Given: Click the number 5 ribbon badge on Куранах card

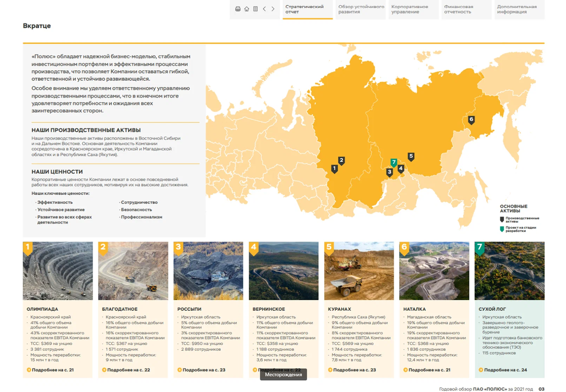Looking at the screenshot, I should click(329, 248).
